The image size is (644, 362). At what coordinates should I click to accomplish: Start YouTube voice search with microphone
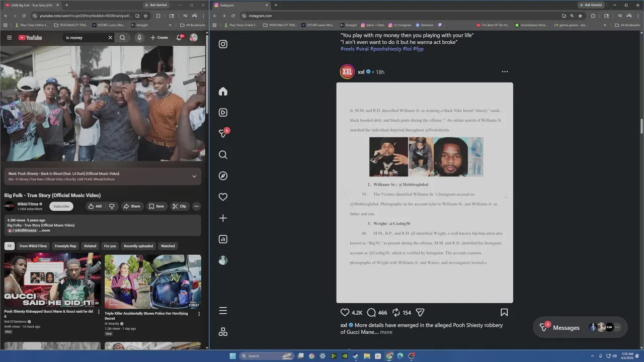click(x=139, y=38)
